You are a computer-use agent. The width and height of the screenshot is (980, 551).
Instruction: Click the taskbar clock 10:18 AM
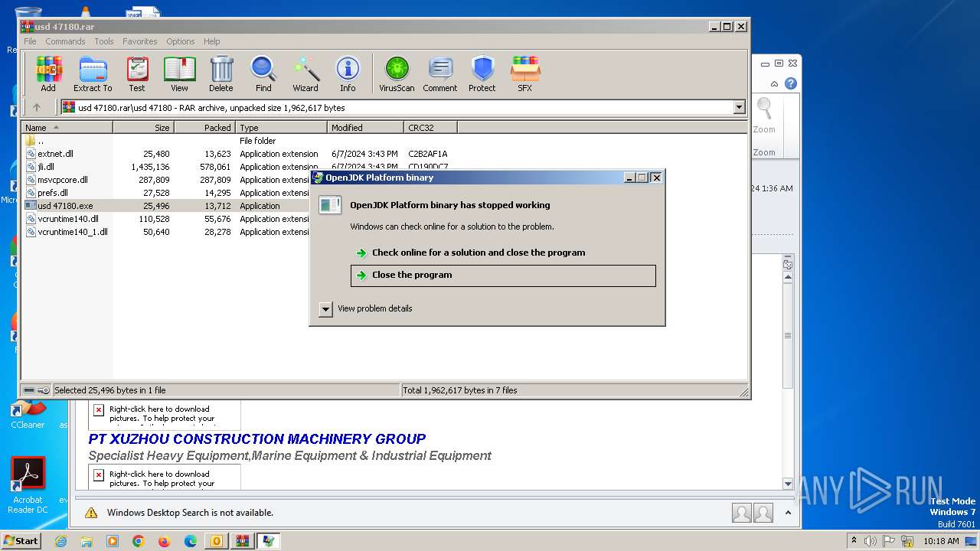click(941, 541)
